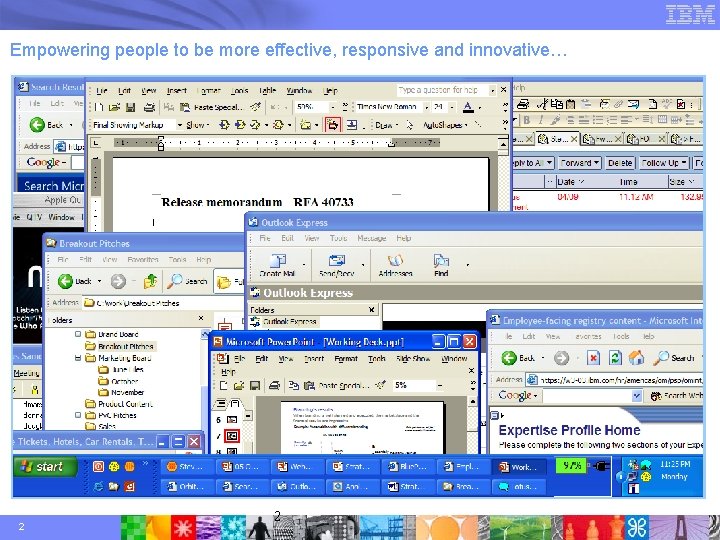This screenshot has width=720, height=540.
Task: Open the Favorites menu in Breakout Pitches
Action: pyautogui.click(x=143, y=259)
